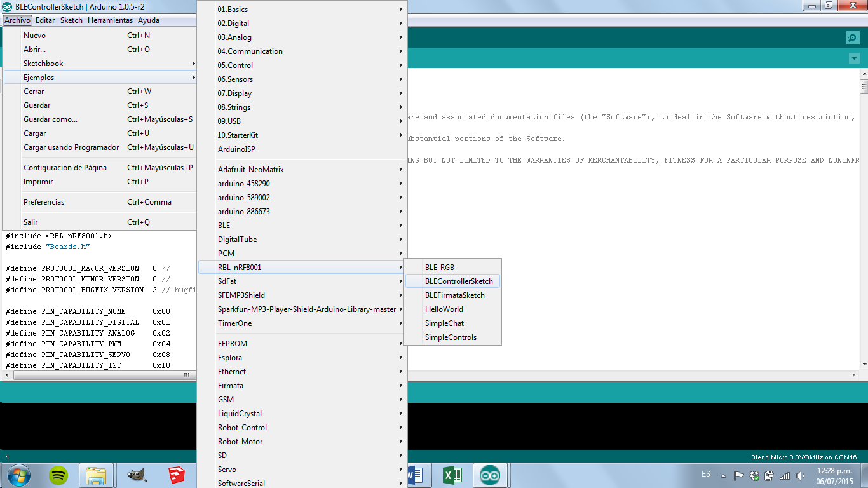The width and height of the screenshot is (868, 488).
Task: Launch GIMP from the taskbar
Action: pyautogui.click(x=137, y=475)
